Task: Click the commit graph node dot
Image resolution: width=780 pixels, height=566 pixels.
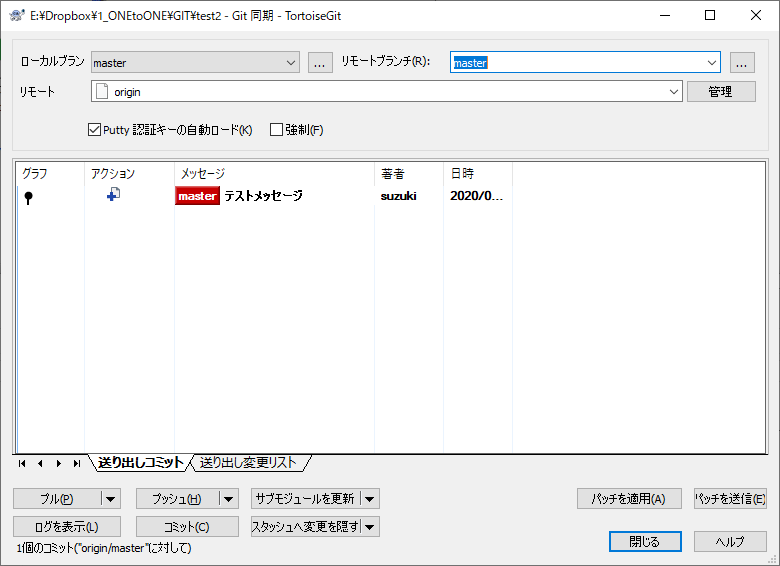Action: (x=28, y=197)
